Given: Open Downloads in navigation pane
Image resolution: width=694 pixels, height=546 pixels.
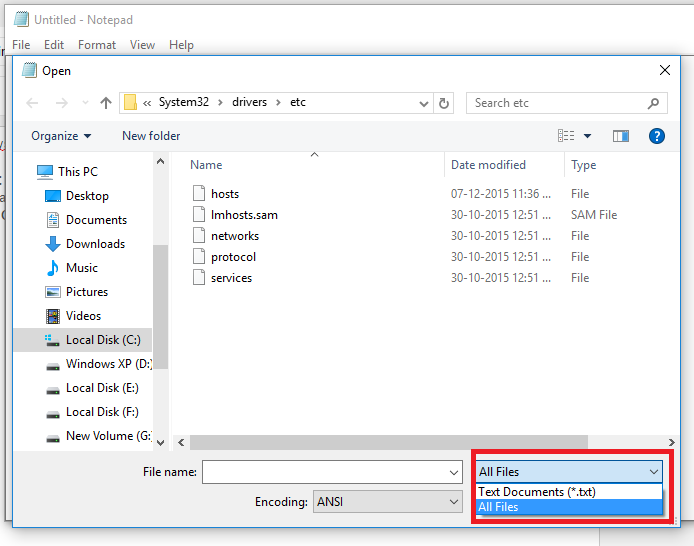Looking at the screenshot, I should pos(96,244).
